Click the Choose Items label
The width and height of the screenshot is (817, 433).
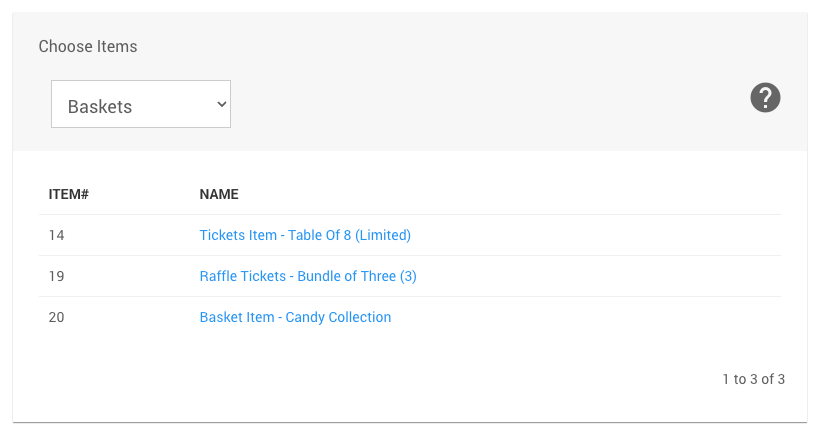coord(88,47)
